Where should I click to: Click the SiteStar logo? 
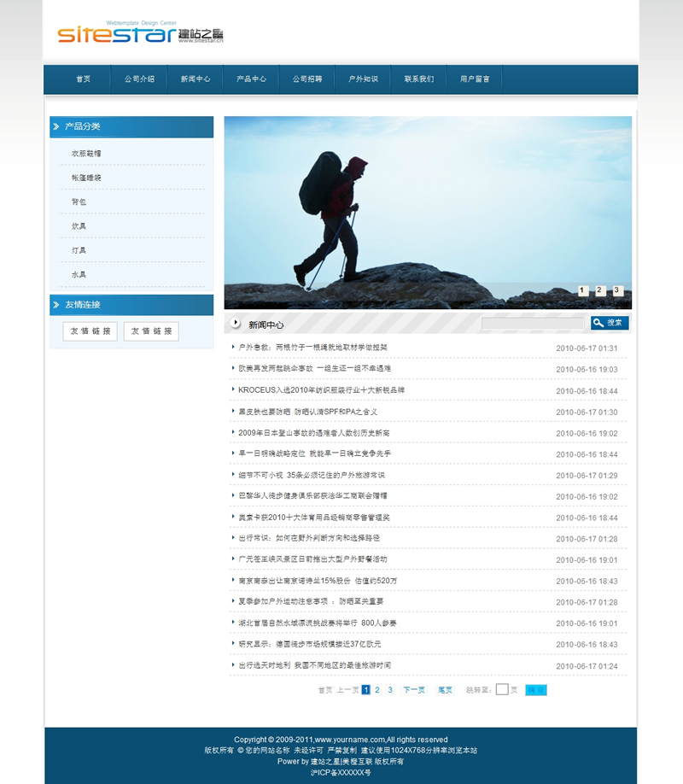(x=140, y=33)
